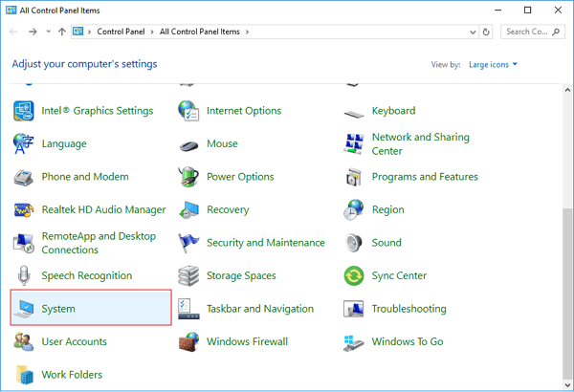574x392 pixels.
Task: Open the Intel Graphics Settings icon
Action: (x=24, y=111)
